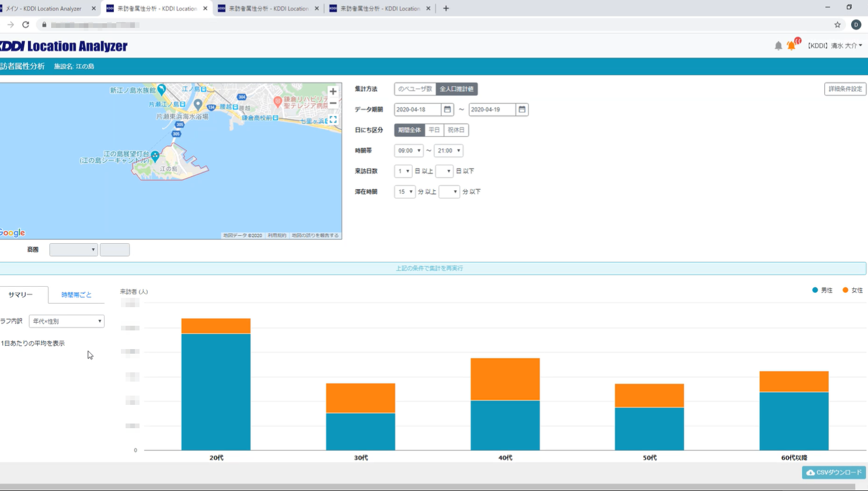
Task: Click the blue male segment of 20代 bar
Action: coord(216,392)
